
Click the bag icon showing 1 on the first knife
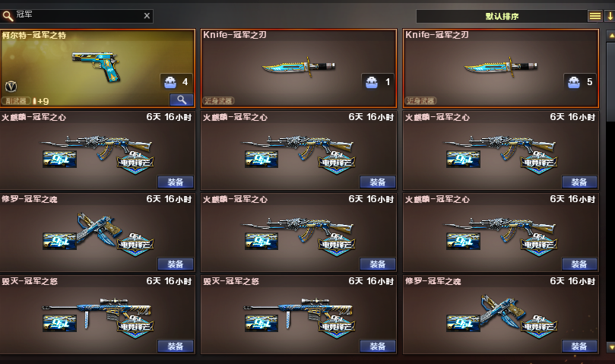click(x=372, y=82)
